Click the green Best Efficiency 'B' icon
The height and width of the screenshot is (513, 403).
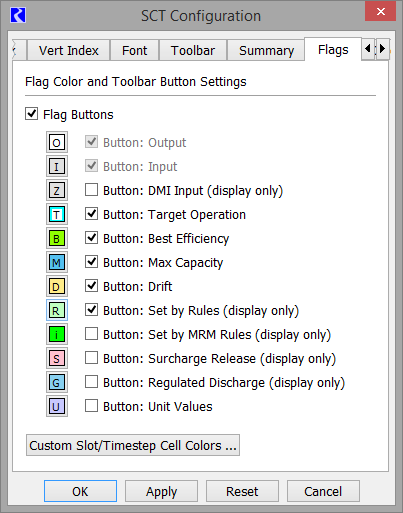tap(57, 238)
